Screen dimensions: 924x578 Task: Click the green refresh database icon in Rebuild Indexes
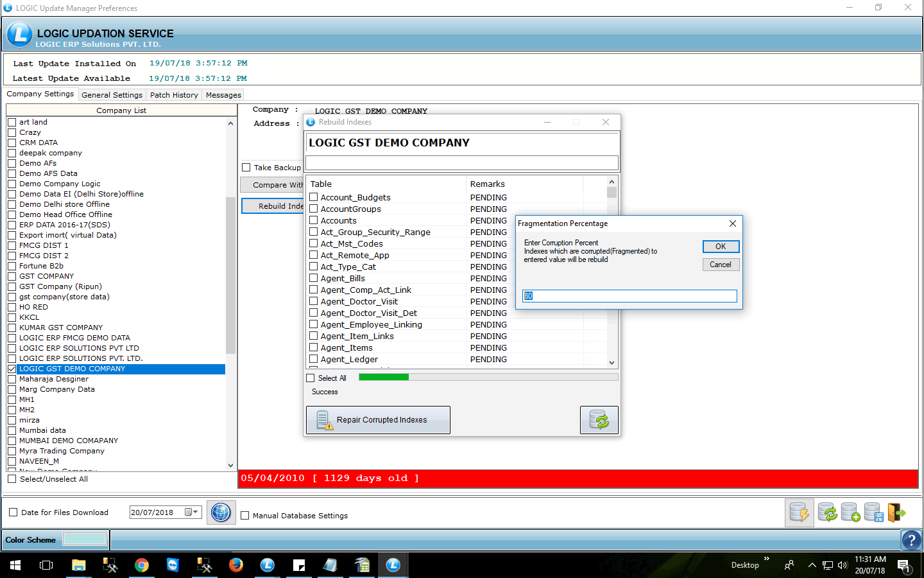tap(599, 420)
